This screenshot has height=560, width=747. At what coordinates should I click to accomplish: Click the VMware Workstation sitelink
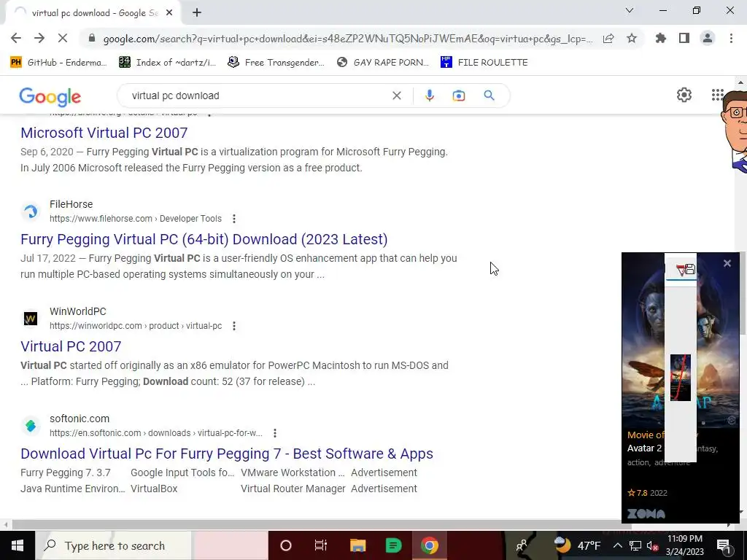(293, 472)
